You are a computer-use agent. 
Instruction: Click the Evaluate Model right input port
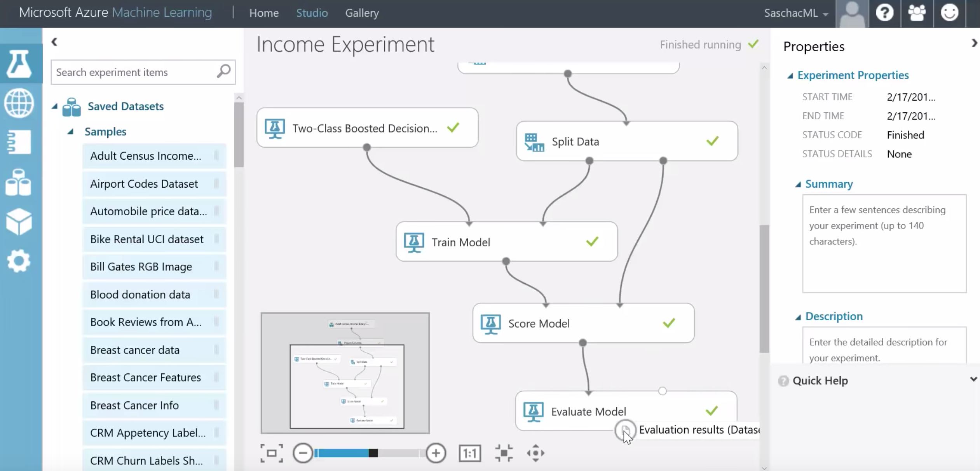coord(663,391)
